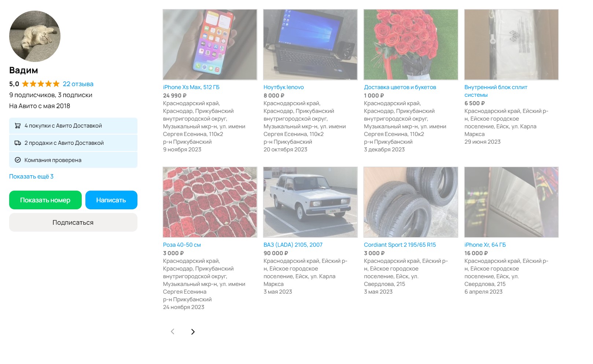Open the 22 отзыва reviews link
This screenshot has height=364, width=593.
(78, 84)
